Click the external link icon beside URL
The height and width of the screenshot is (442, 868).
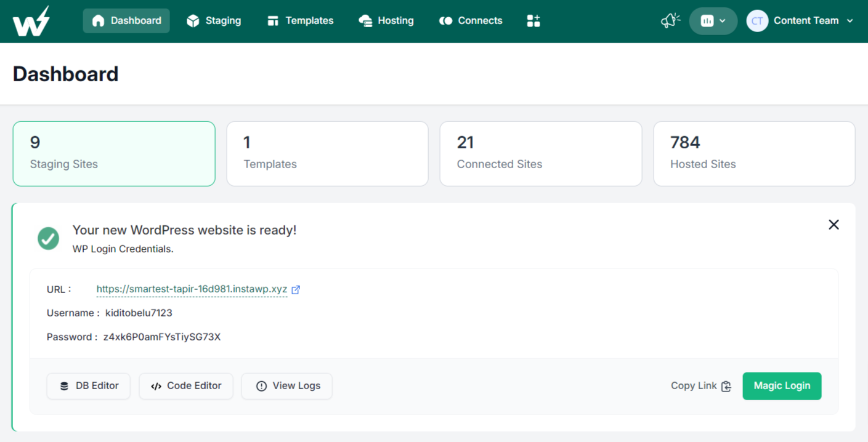[296, 289]
